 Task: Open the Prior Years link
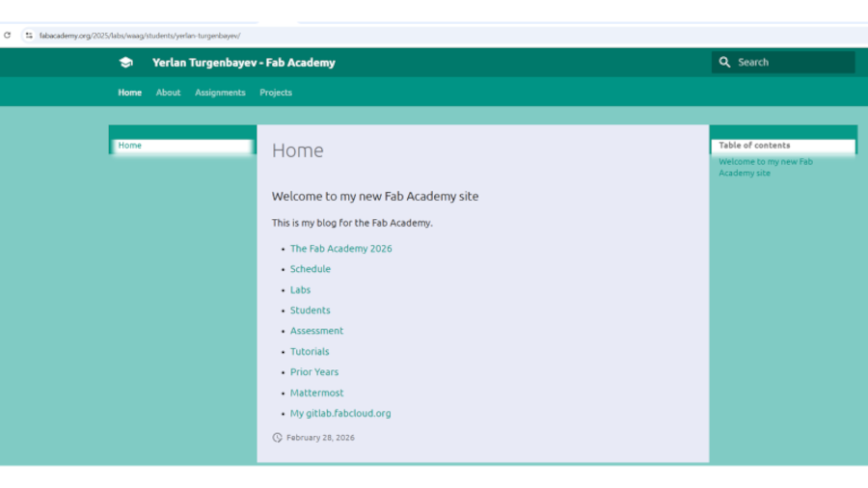[313, 372]
